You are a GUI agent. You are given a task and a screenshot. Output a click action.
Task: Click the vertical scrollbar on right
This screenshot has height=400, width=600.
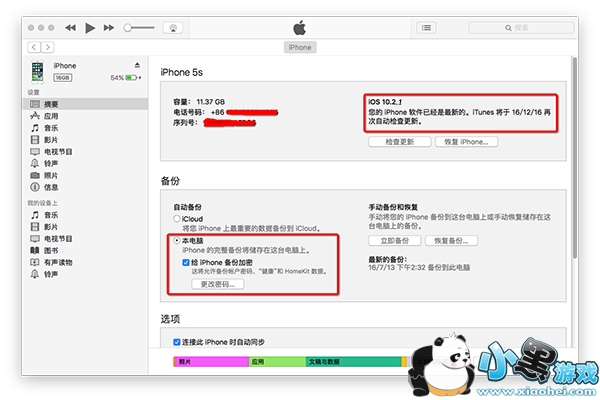click(x=574, y=157)
